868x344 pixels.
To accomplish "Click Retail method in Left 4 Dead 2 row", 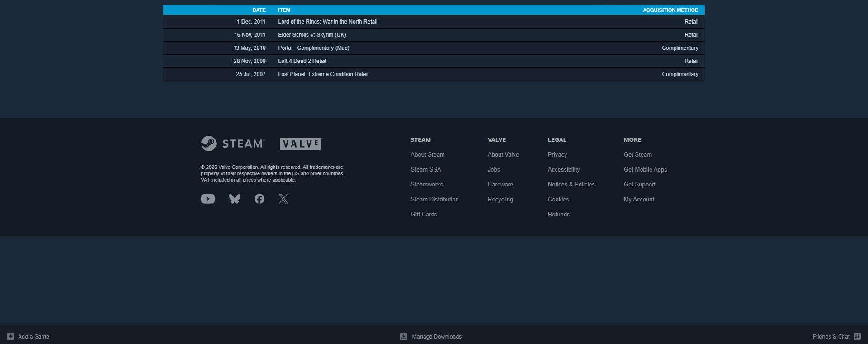I will tap(691, 61).
